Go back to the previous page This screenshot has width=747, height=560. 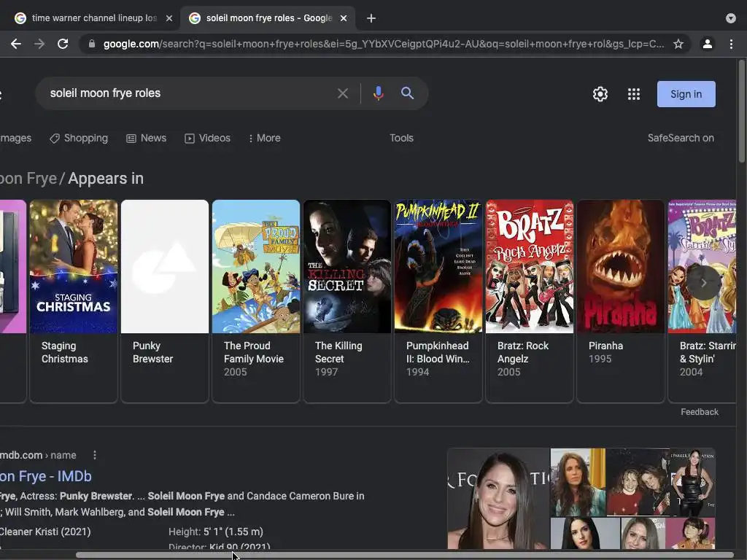(x=16, y=44)
